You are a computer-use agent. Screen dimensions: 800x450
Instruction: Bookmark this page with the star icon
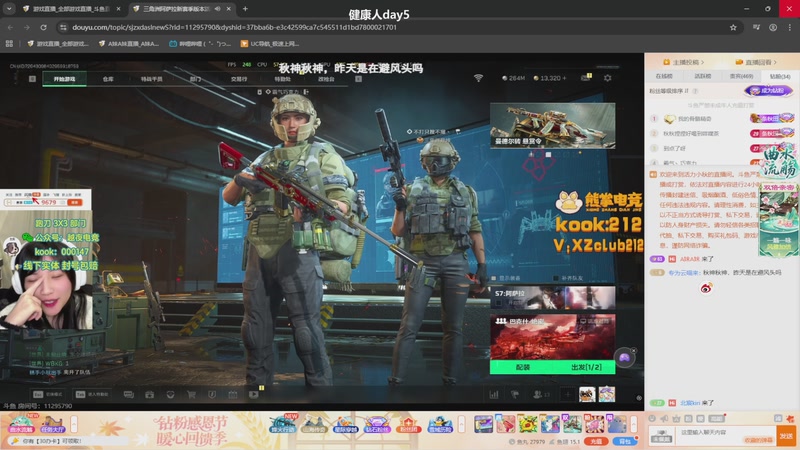coord(733,28)
